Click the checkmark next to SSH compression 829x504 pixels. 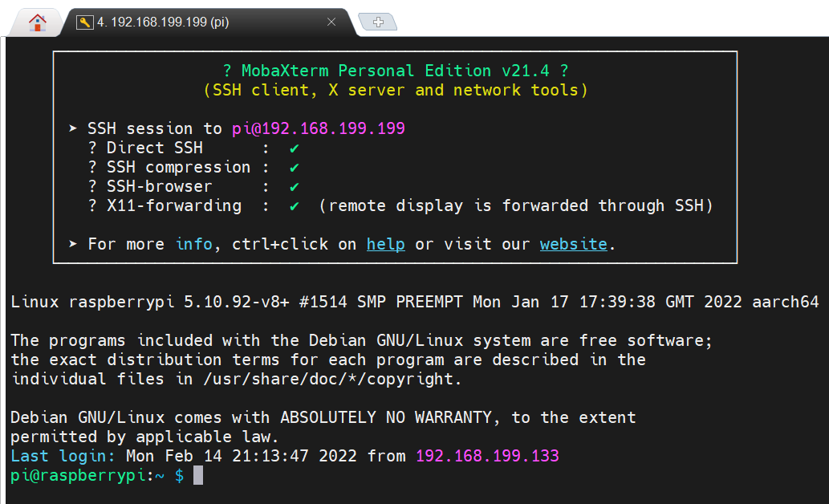295,168
